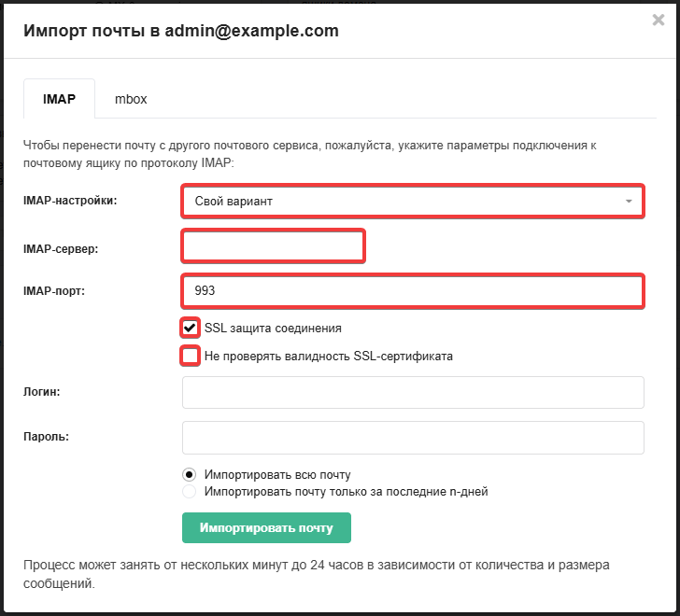Focus the IMAP-сервер input field
This screenshot has width=680, height=616.
click(273, 246)
